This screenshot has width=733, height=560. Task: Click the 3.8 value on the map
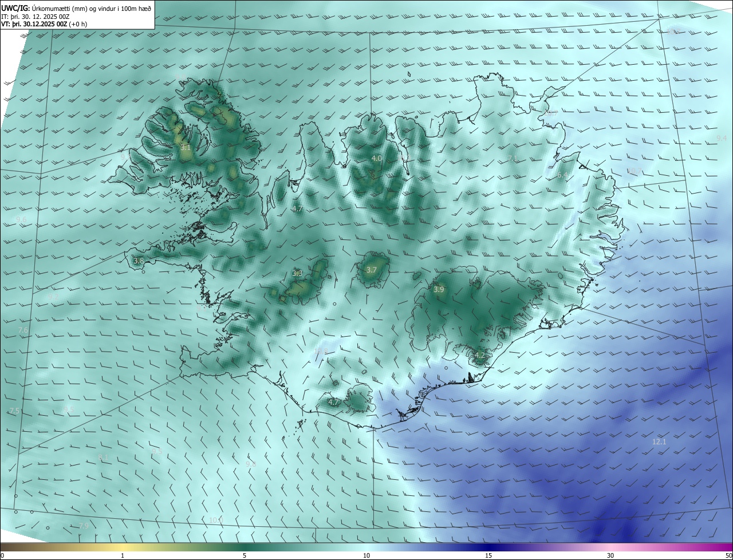tap(139, 261)
